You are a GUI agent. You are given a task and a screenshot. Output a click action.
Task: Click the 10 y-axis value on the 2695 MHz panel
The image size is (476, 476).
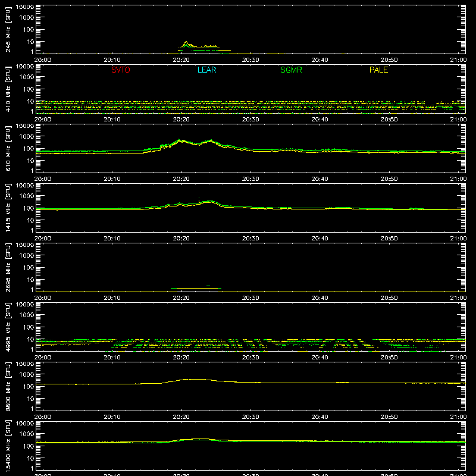point(30,280)
